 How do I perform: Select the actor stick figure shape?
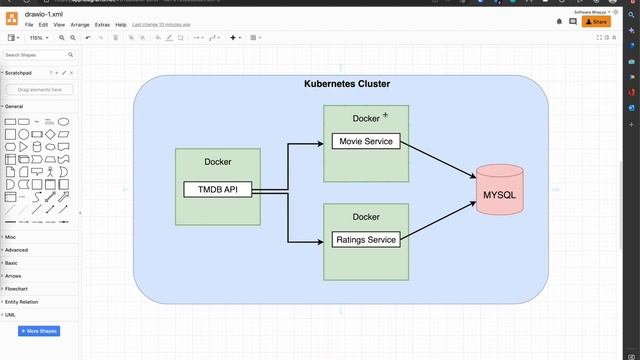[x=50, y=172]
